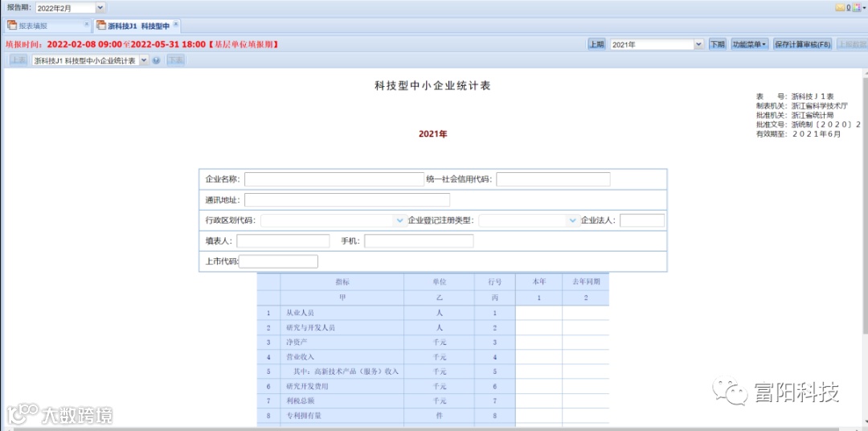Close the 报表填报 tab
Screen dimensions: 868x431
click(x=86, y=24)
